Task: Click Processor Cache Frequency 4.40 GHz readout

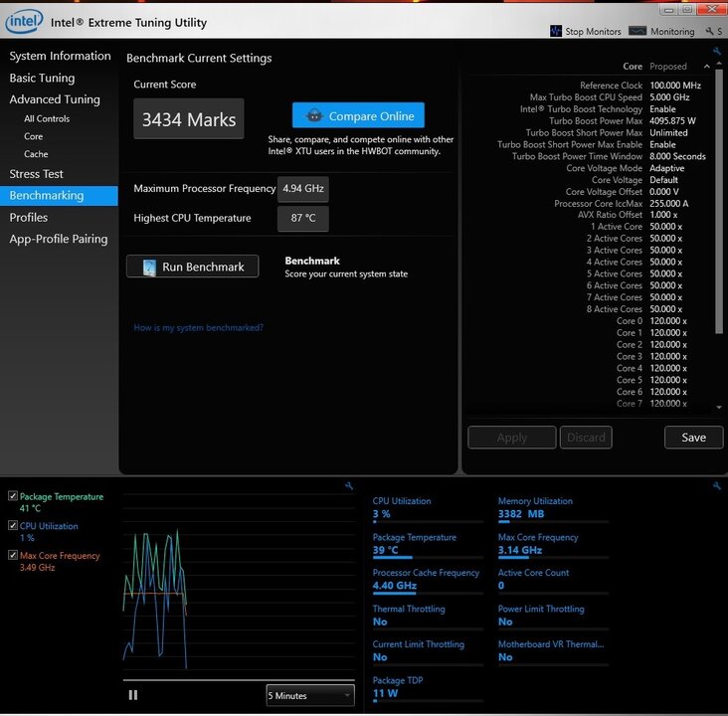Action: 394,586
